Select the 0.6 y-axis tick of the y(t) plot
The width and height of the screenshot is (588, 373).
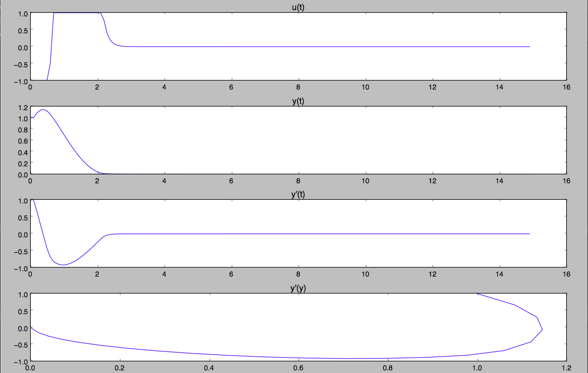(x=23, y=141)
